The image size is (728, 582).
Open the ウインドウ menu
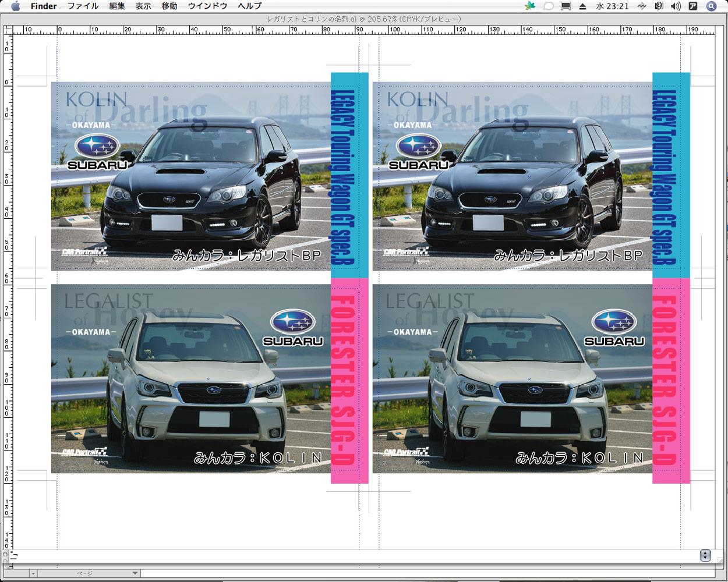pyautogui.click(x=207, y=6)
